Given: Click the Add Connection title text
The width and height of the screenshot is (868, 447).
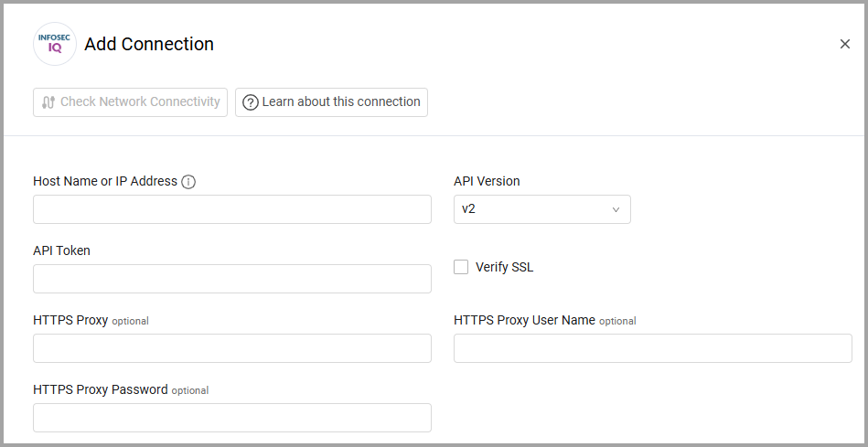Looking at the screenshot, I should coord(149,44).
